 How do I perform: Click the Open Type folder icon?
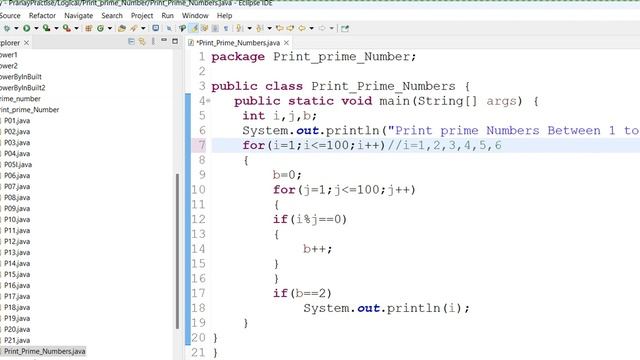[x=122, y=28]
